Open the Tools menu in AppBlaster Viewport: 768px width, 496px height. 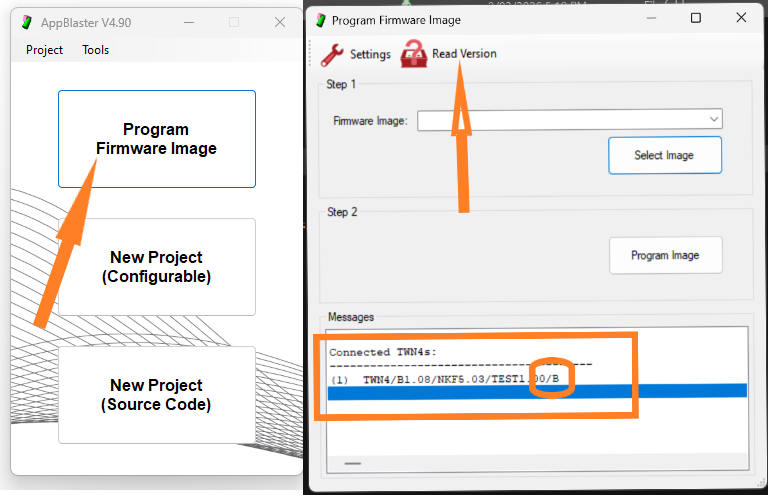(96, 50)
